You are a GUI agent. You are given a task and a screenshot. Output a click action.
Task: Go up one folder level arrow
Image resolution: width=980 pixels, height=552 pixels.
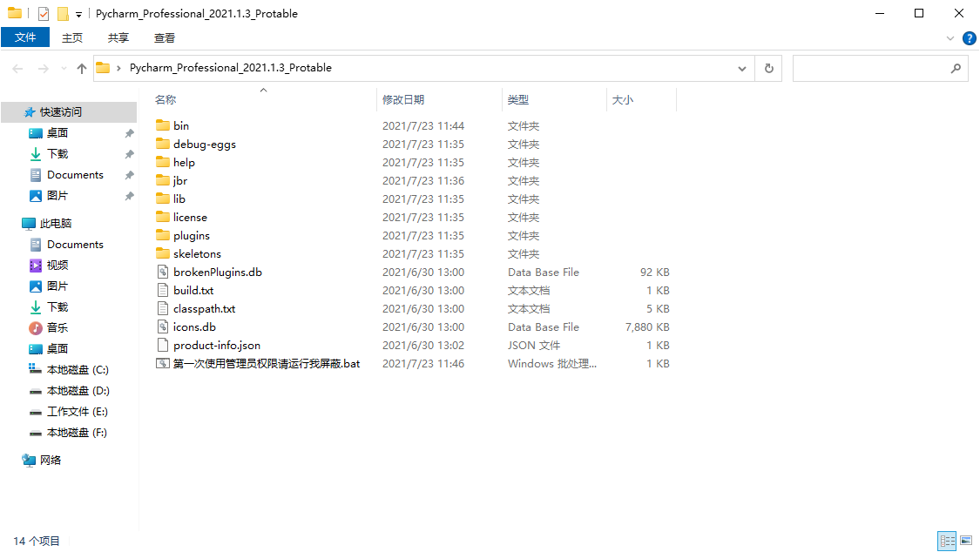click(x=81, y=68)
